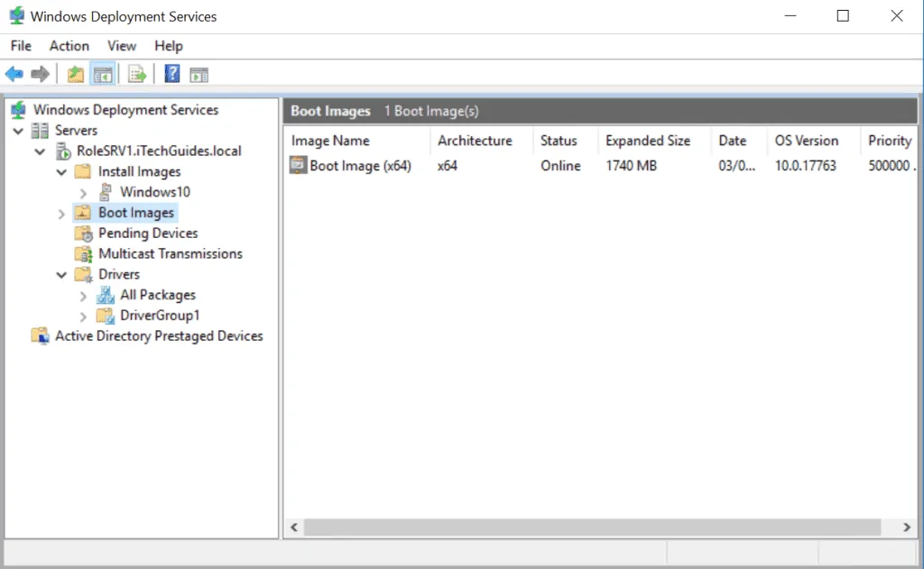Open the View menu

(122, 45)
